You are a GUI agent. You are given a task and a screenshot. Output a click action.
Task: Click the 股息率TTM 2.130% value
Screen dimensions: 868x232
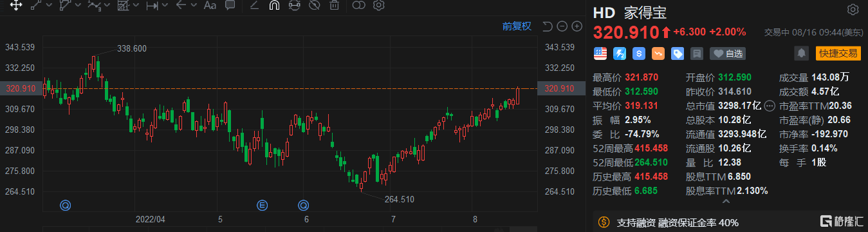point(752,191)
